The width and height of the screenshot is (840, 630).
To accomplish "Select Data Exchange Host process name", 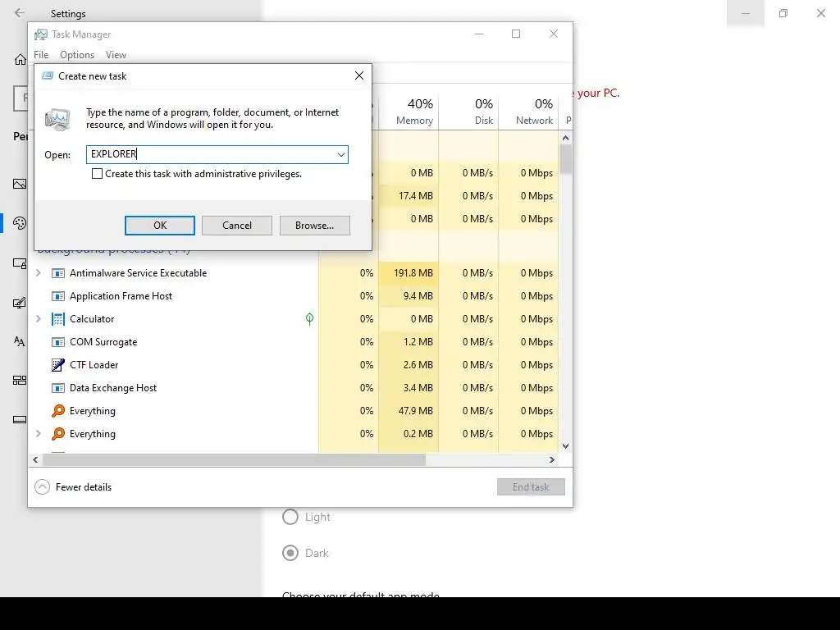I will [113, 388].
